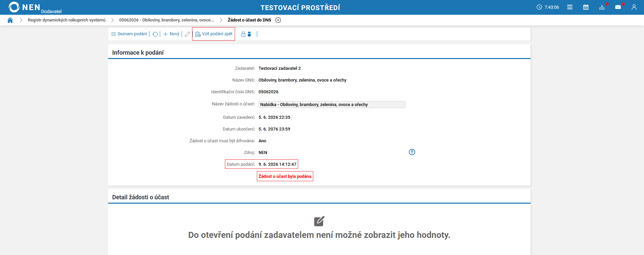Click the encryption required value Ano
The width and height of the screenshot is (644, 255).
coord(262,141)
